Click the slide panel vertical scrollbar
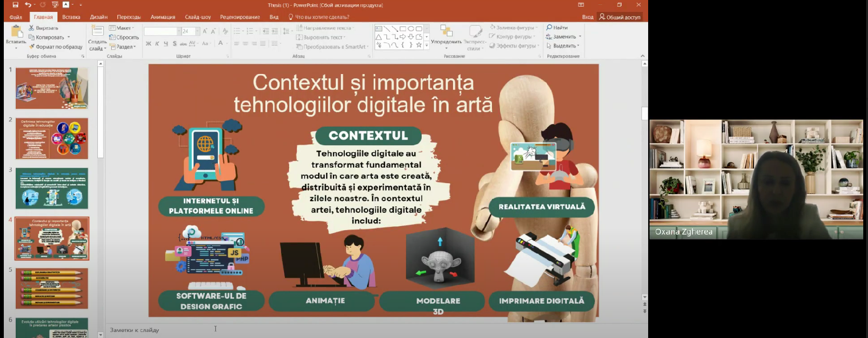Viewport: 868px width, 338px height. coord(100,112)
